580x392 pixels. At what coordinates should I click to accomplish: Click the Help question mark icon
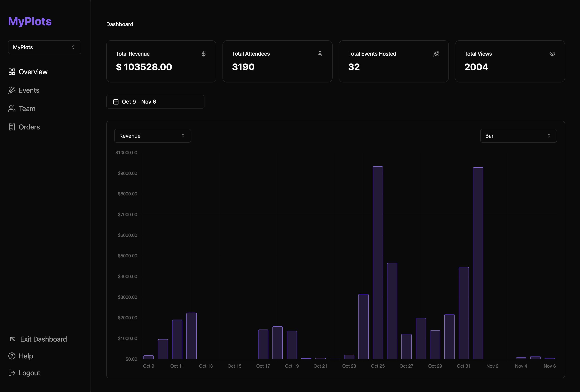(12, 356)
